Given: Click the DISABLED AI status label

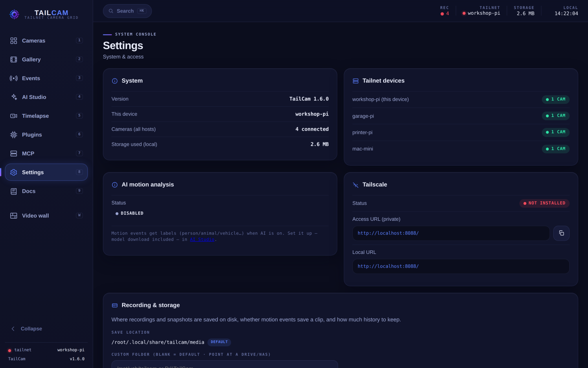Looking at the screenshot, I should 129,213.
